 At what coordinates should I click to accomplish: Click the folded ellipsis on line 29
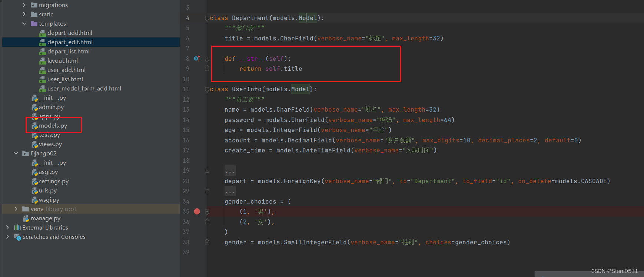[230, 191]
